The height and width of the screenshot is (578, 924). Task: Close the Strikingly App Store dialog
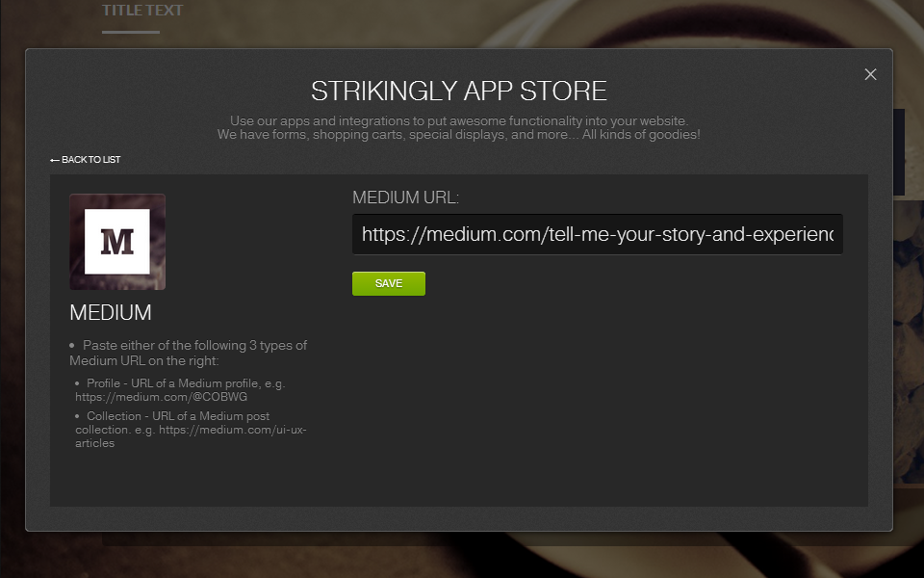pos(870,74)
